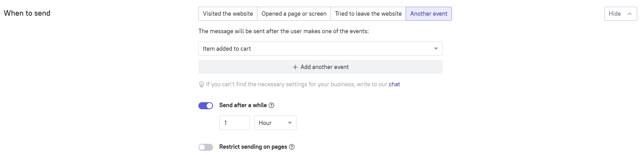Open the chat link
644x155 pixels.
(x=394, y=84)
